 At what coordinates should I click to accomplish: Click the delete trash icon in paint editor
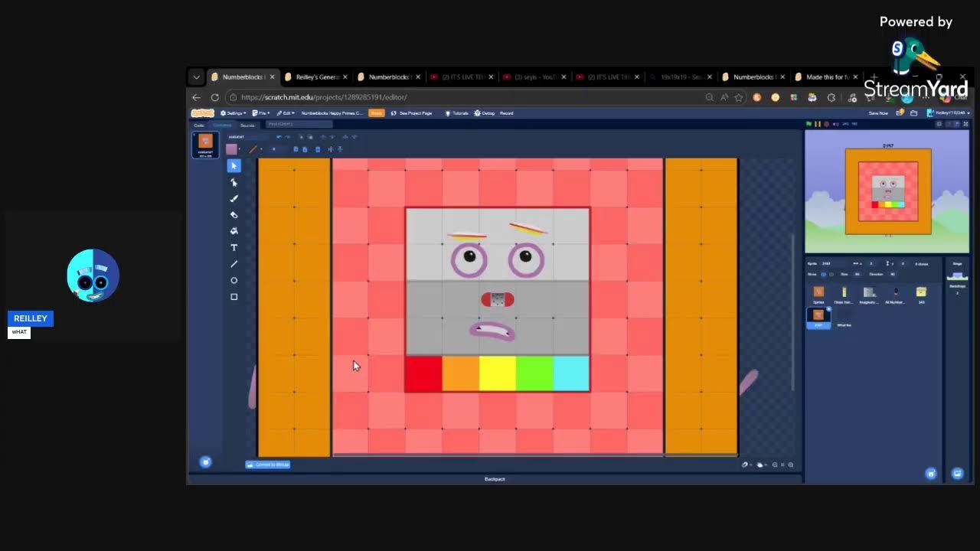(x=318, y=149)
